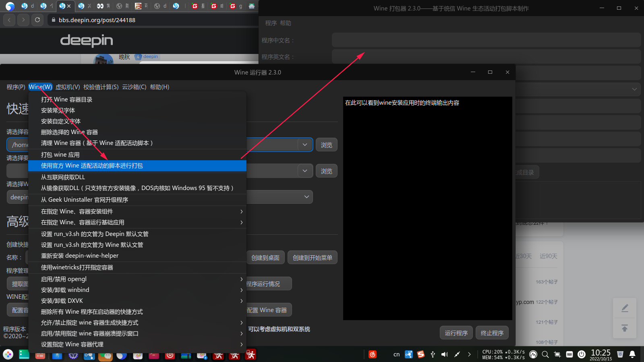This screenshot has height=362, width=644.
Task: Expand the '启用/禁用 opengl' submenu
Action: point(241,279)
